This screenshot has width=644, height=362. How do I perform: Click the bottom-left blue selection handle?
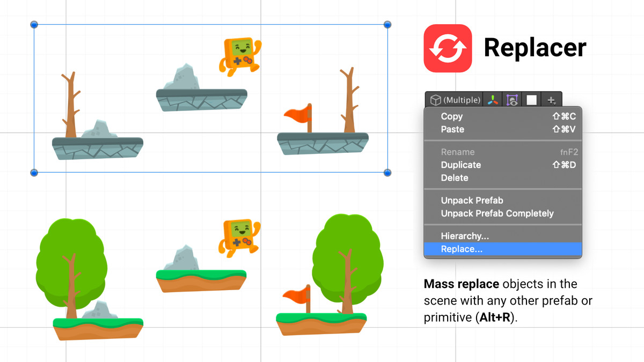tap(34, 173)
